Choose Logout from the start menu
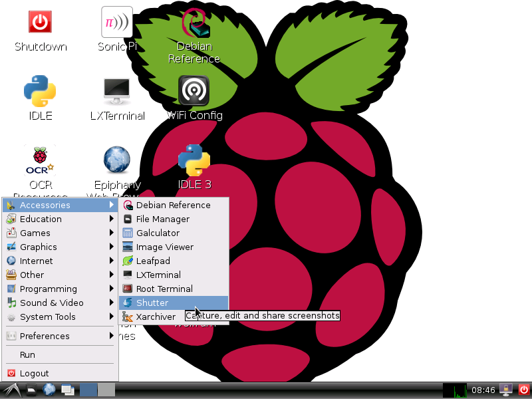532x399 pixels. coord(60,373)
